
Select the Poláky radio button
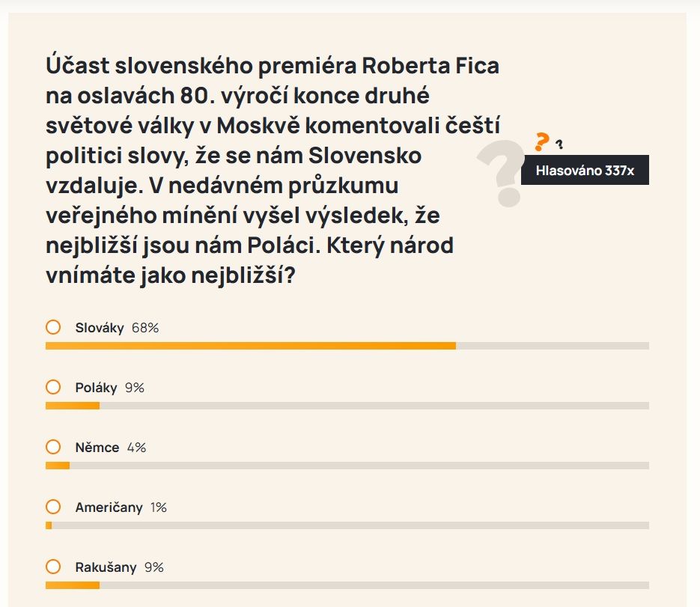(53, 387)
